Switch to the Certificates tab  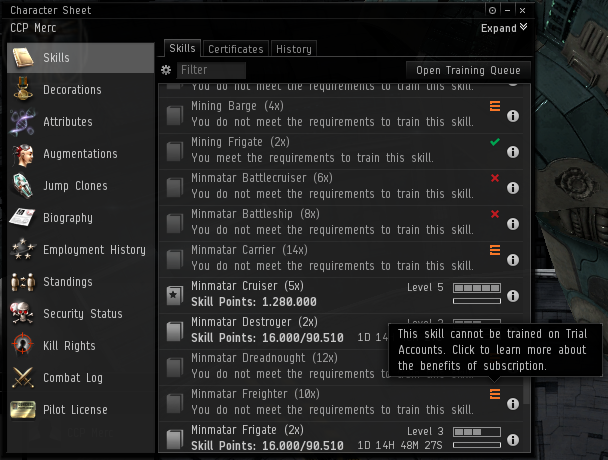pos(235,49)
